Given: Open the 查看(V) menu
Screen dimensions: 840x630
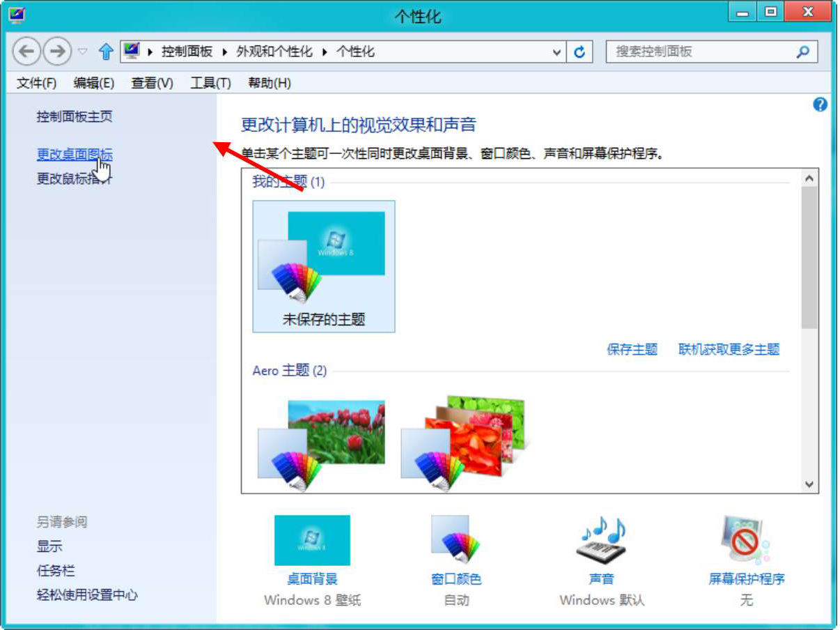Looking at the screenshot, I should pos(152,83).
